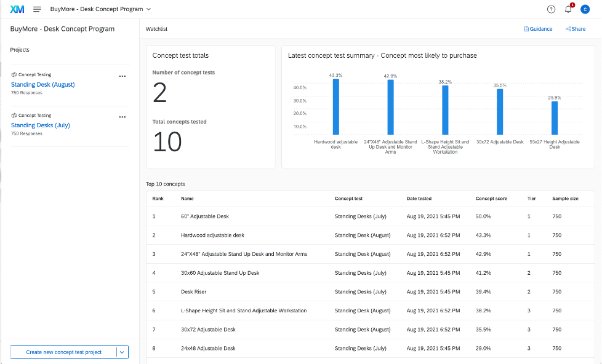Screen dimensions: 602x364
Task: Click the profile avatar in the top bar
Action: coord(584,9)
